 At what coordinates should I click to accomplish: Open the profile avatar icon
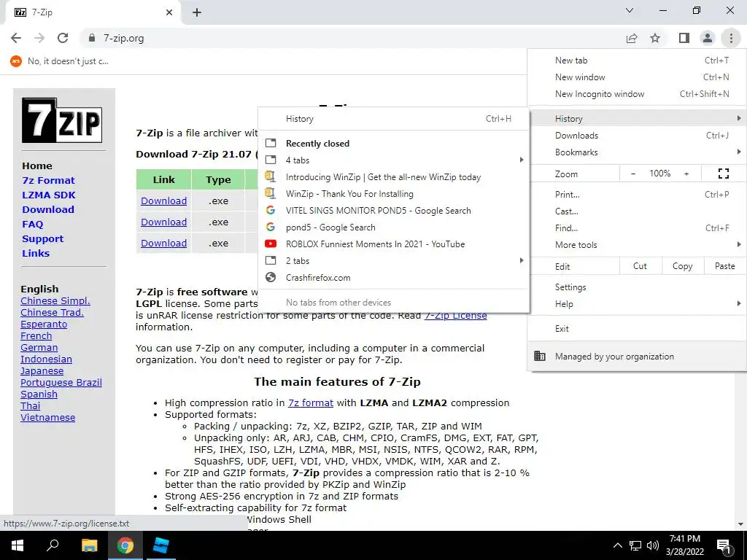coord(708,38)
